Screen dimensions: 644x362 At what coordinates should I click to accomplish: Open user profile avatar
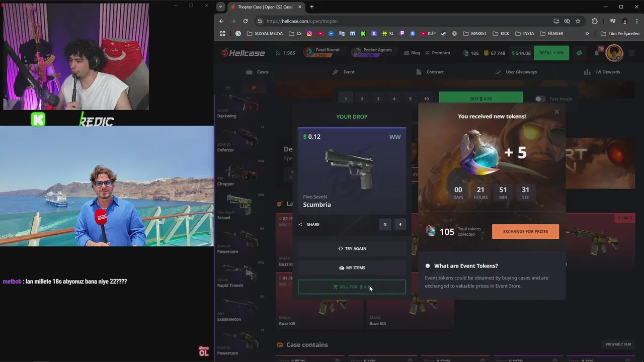pos(614,53)
